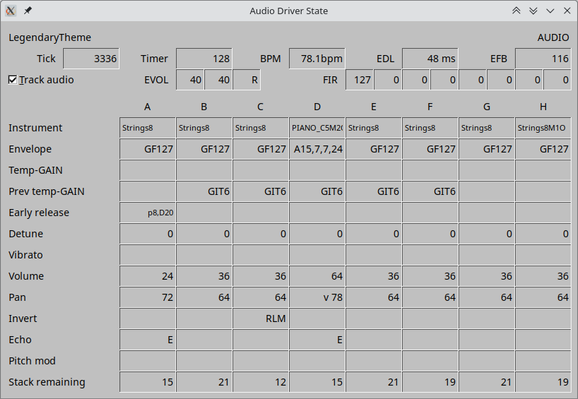Image resolution: width=578 pixels, height=399 pixels.
Task: Click the Tick field showing 3336
Action: coord(91,58)
